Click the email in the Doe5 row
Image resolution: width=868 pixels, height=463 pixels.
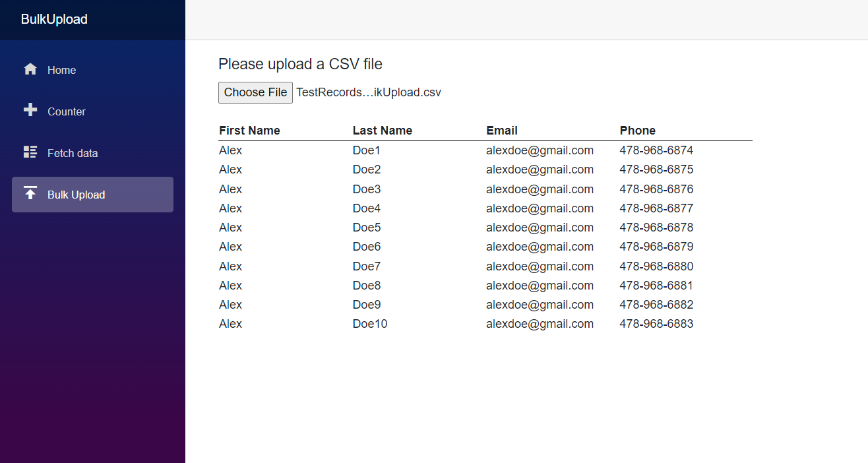(540, 228)
